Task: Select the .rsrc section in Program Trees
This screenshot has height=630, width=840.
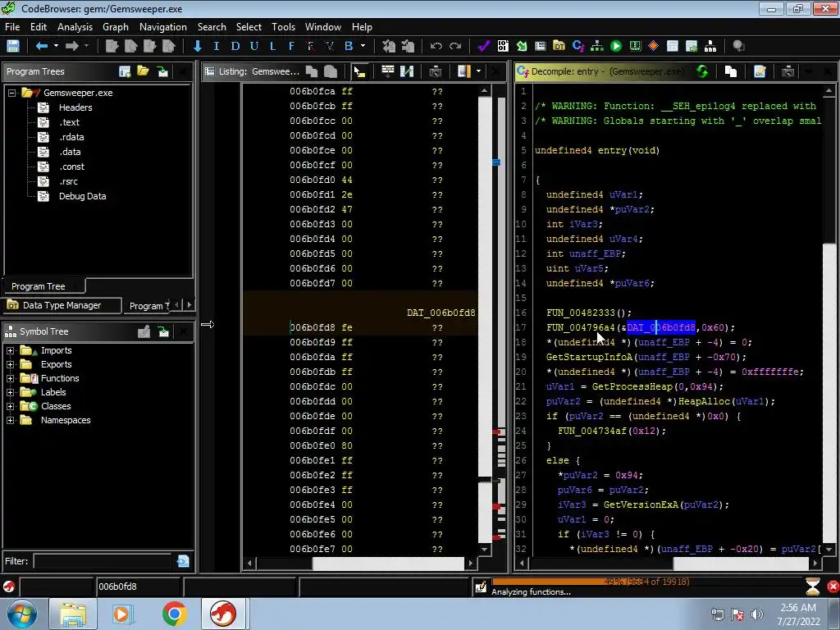Action: point(68,181)
